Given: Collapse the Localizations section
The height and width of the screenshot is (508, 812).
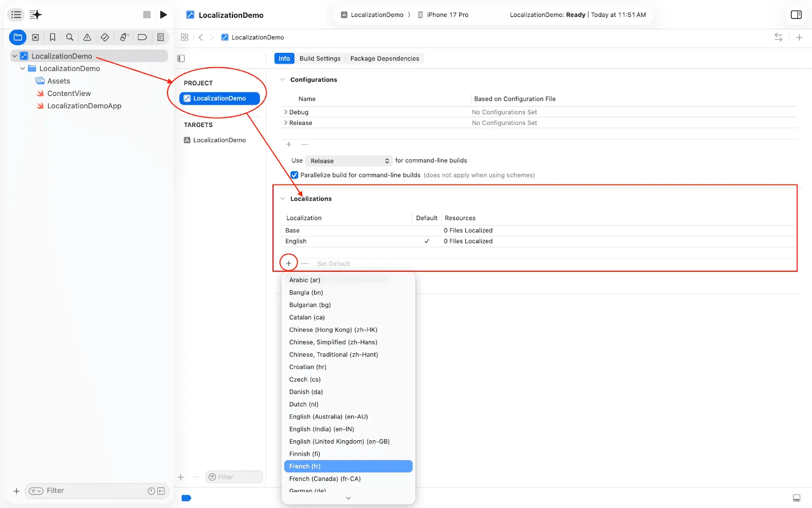Looking at the screenshot, I should tap(283, 199).
